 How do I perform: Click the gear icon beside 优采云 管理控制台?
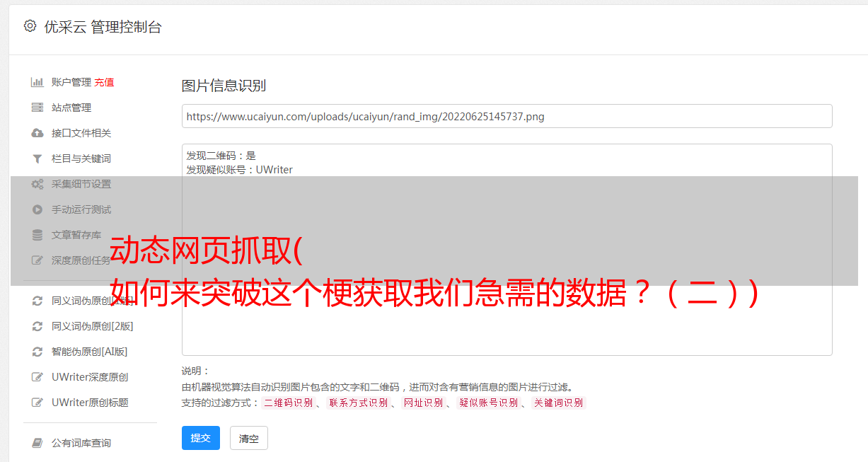point(30,26)
